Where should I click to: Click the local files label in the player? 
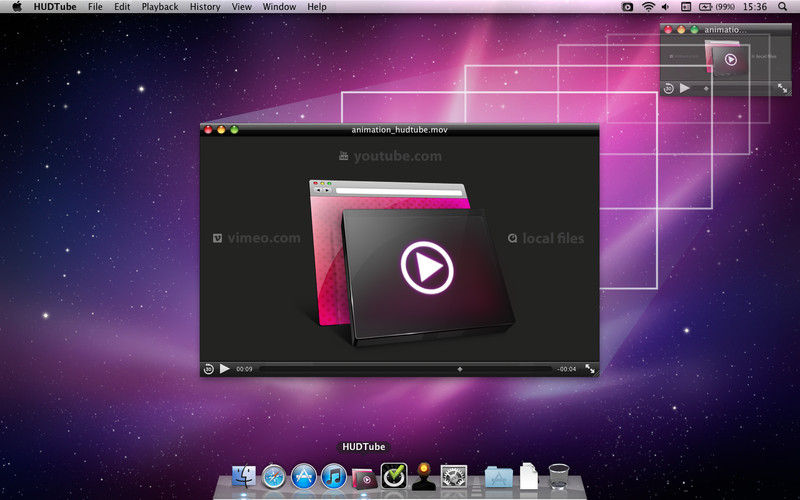point(545,238)
